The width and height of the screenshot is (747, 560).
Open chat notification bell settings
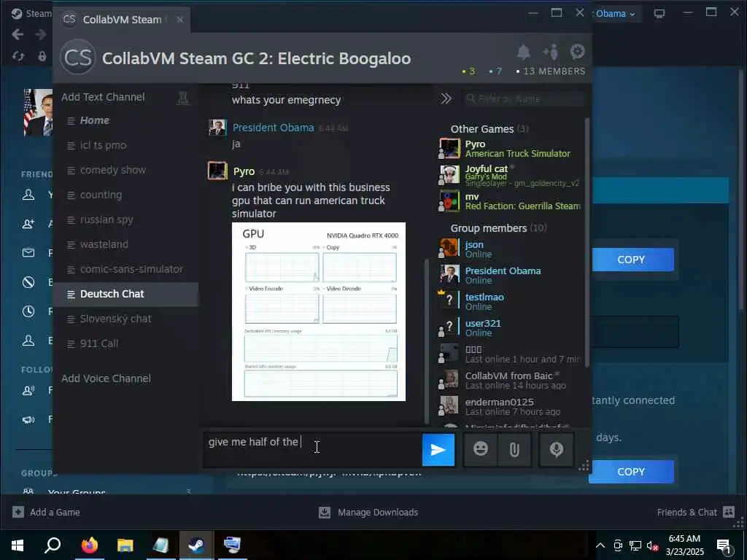(x=524, y=52)
